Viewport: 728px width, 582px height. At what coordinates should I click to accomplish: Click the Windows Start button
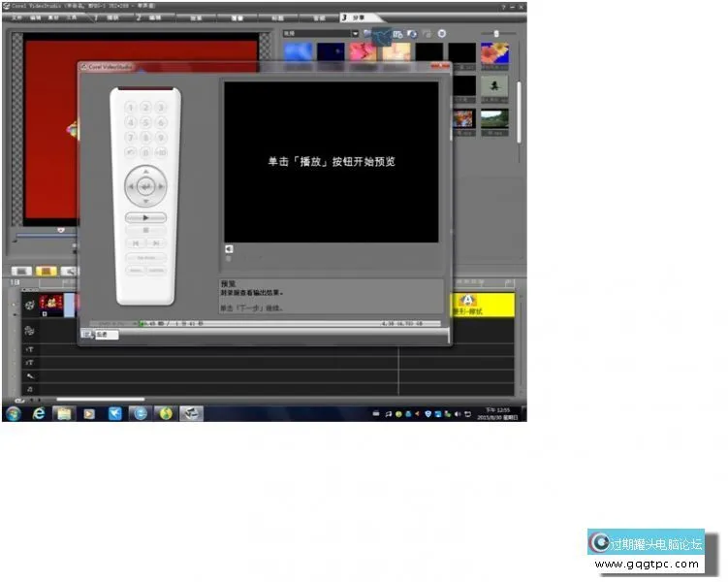pos(14,413)
